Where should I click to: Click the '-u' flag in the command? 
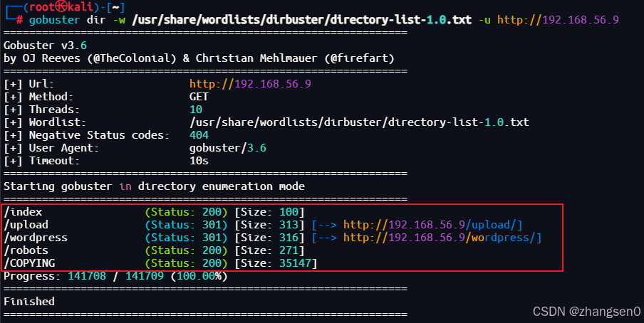[484, 20]
